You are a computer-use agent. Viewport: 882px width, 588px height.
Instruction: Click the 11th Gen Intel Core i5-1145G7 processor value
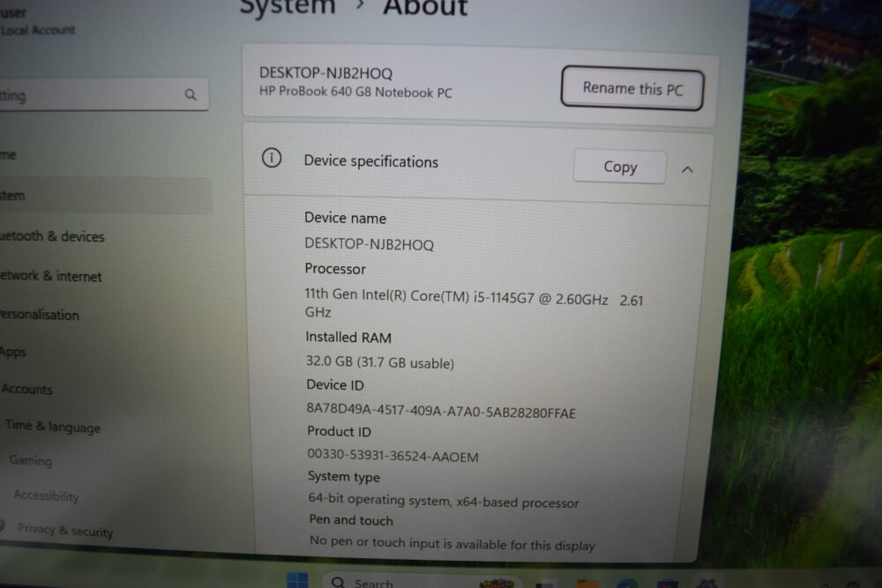click(474, 303)
